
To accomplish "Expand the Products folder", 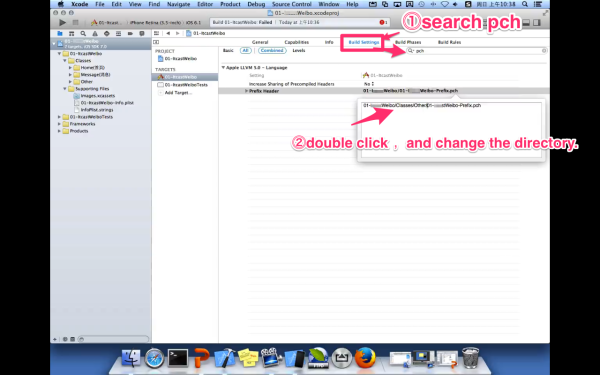I will pyautogui.click(x=59, y=131).
